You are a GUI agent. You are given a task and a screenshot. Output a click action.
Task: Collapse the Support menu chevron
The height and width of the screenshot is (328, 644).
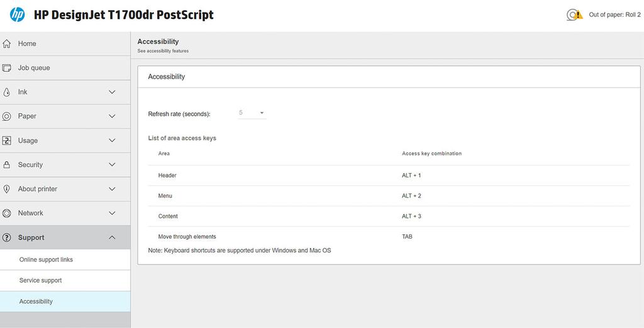point(112,237)
